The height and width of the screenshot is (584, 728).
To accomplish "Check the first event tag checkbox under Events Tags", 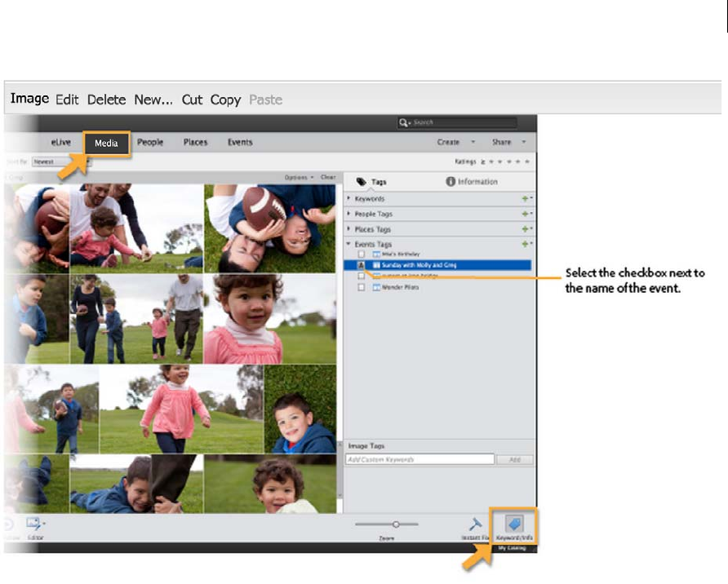I will (362, 254).
